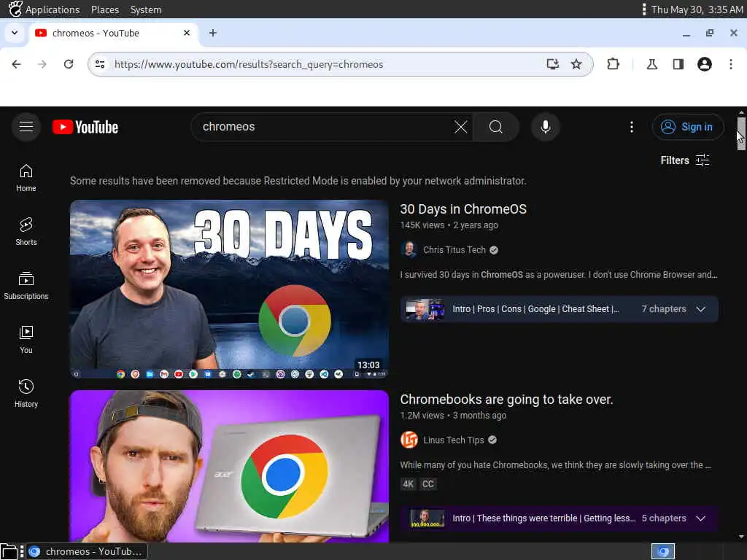This screenshot has height=560, width=747.
Task: Open the Places menu
Action: tap(105, 9)
